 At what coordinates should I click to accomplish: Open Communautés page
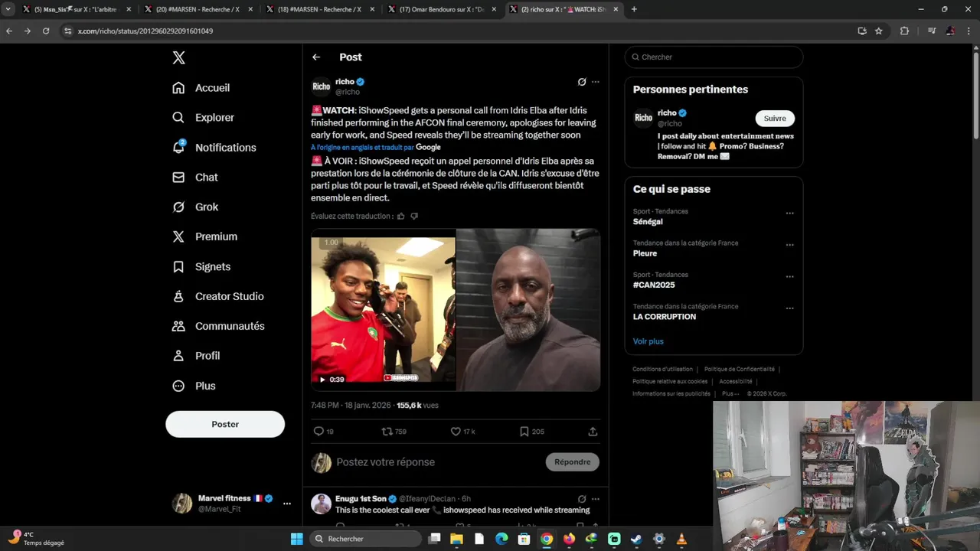[219, 326]
